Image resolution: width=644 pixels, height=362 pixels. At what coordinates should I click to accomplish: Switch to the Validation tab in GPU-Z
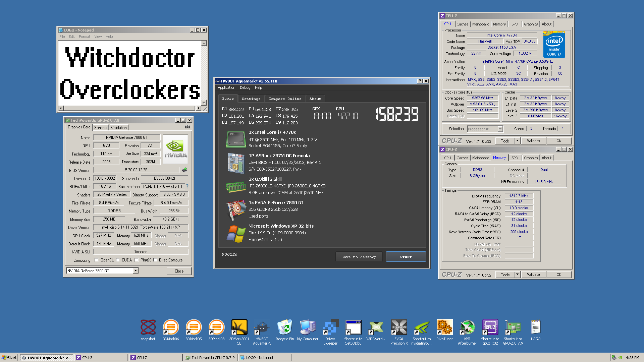point(119,128)
